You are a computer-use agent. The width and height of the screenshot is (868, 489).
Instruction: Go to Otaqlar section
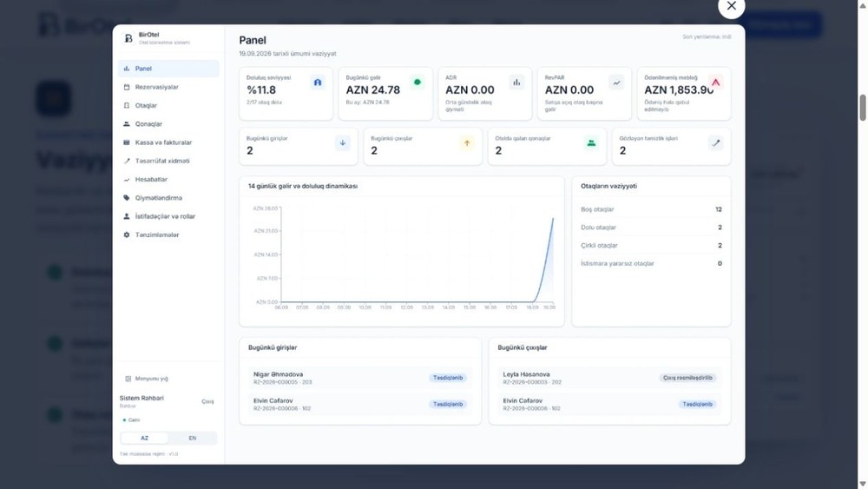point(168,105)
